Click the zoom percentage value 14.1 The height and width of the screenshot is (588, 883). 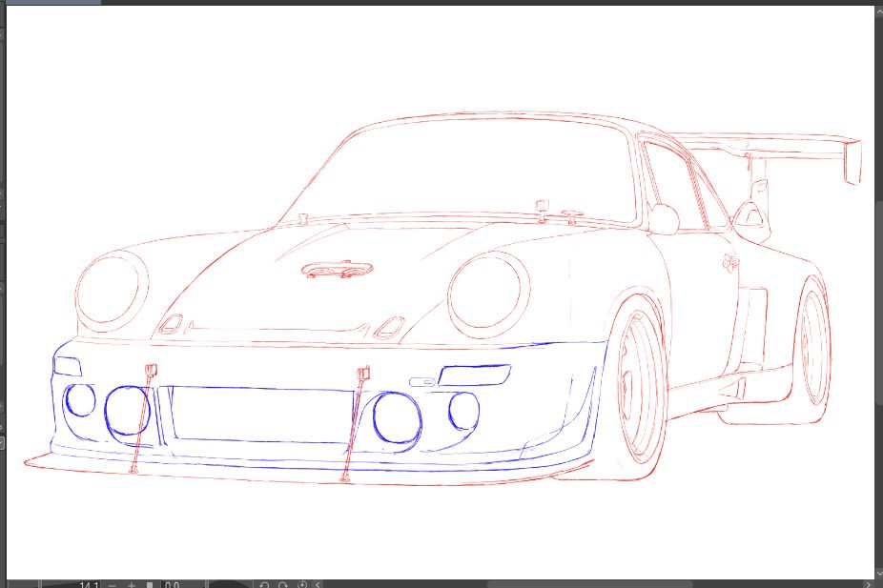(89, 585)
